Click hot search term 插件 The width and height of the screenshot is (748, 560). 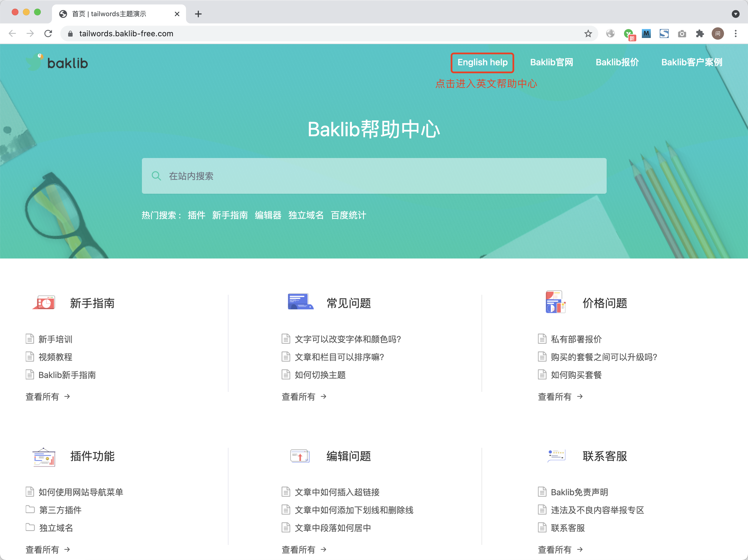click(x=196, y=215)
